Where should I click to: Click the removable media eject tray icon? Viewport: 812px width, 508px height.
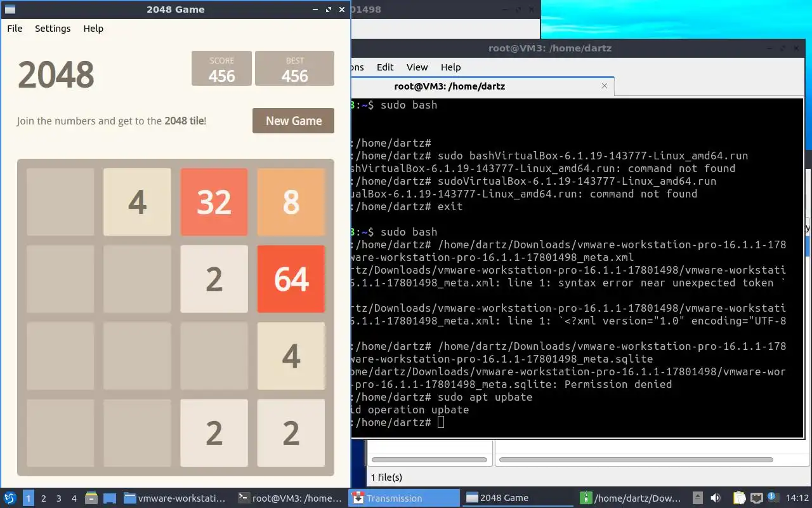coord(698,498)
